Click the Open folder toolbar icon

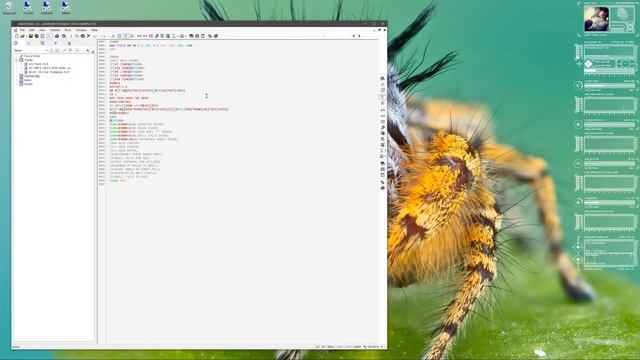coord(22,36)
